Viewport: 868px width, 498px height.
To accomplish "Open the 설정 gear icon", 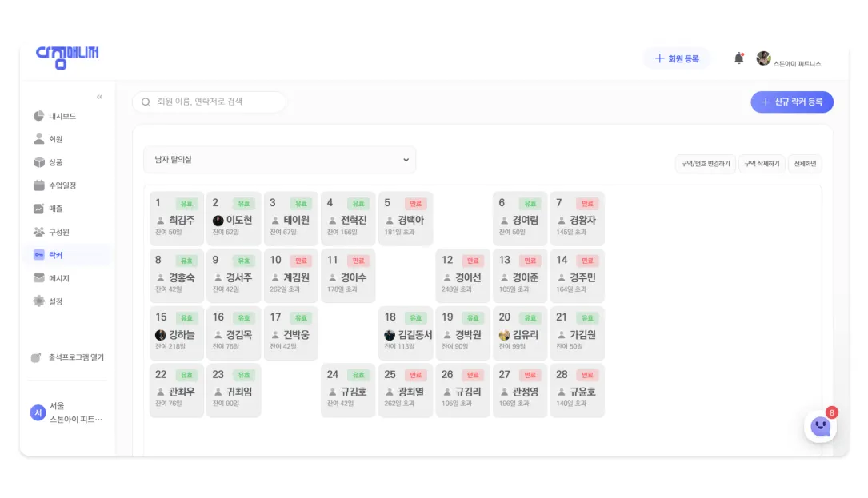I will tap(38, 301).
